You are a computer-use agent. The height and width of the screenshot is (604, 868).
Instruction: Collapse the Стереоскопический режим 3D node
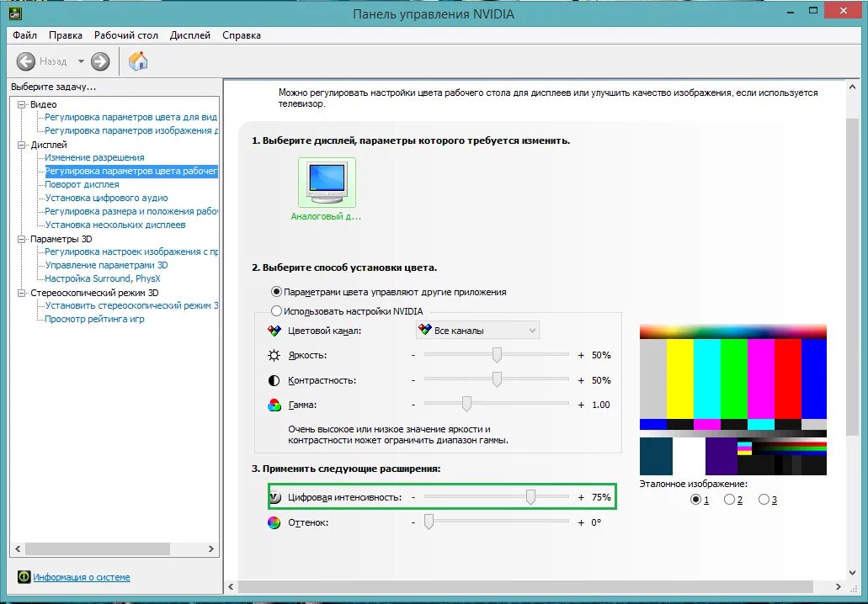(22, 293)
